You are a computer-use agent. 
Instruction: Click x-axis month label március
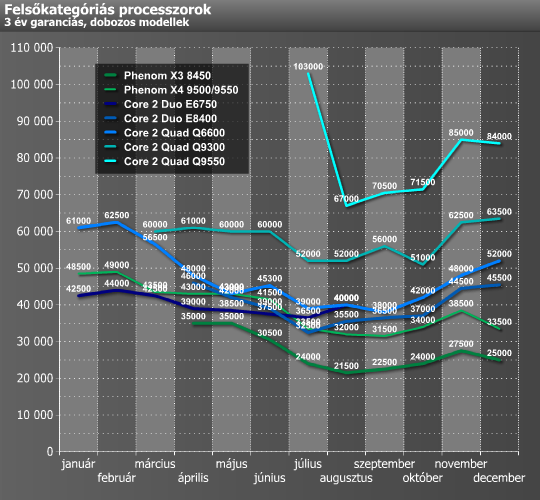155,464
